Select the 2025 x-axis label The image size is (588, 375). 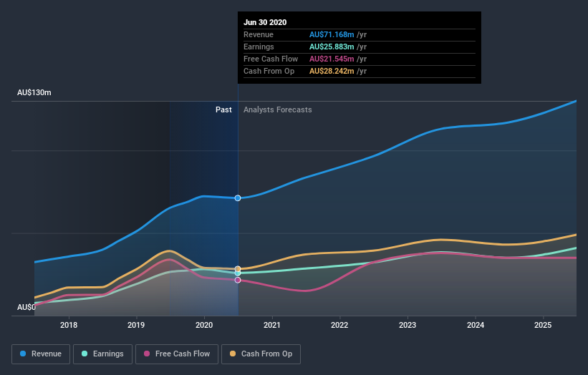coord(543,325)
